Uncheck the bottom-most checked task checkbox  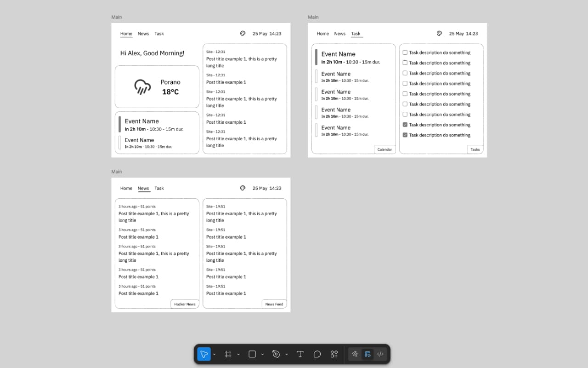coord(405,135)
